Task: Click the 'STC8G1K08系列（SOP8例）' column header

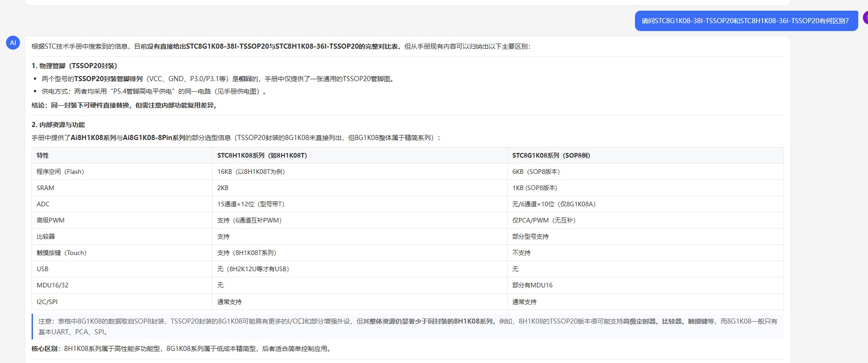Action: tap(646, 155)
